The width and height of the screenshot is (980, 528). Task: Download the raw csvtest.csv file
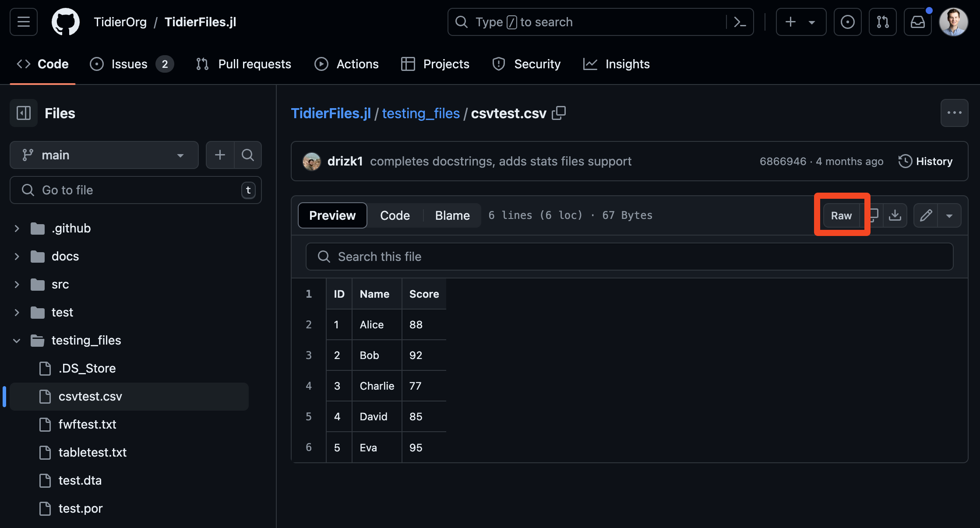click(895, 215)
